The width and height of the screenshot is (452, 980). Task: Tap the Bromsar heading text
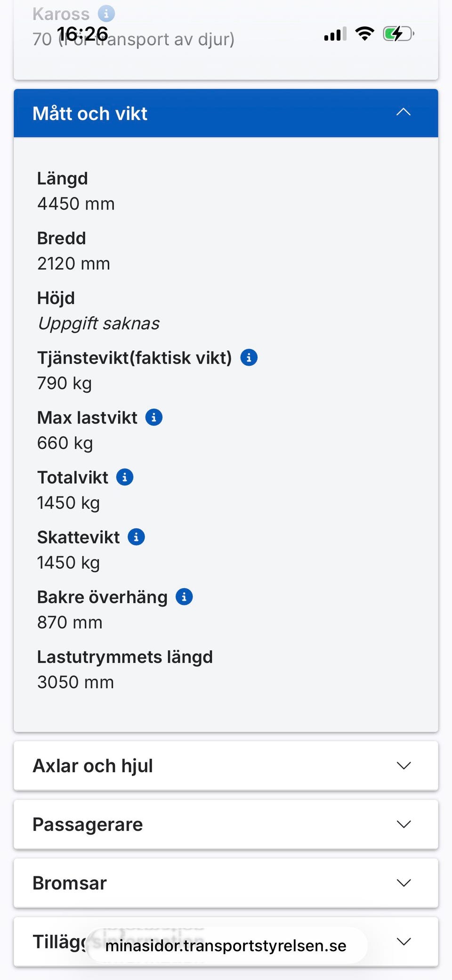[x=70, y=883]
